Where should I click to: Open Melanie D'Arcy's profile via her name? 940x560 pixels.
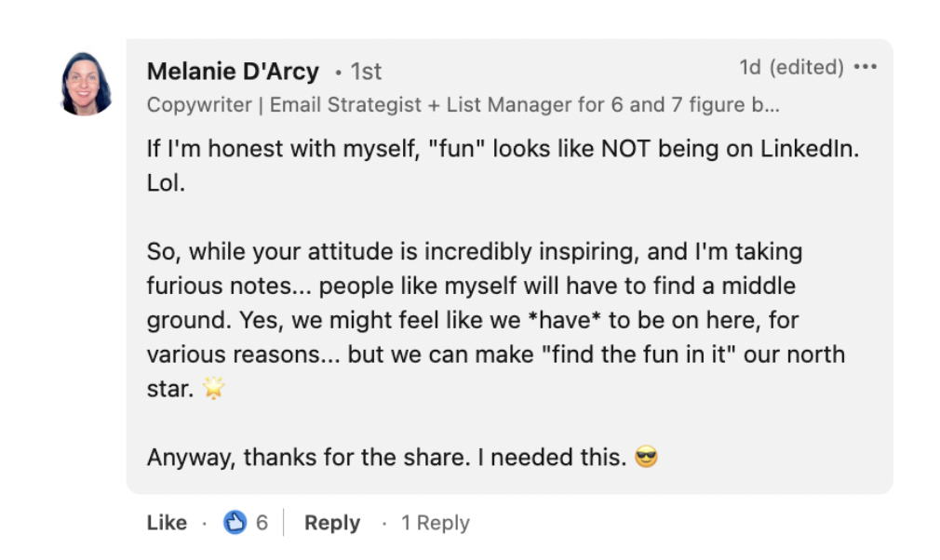(x=233, y=72)
